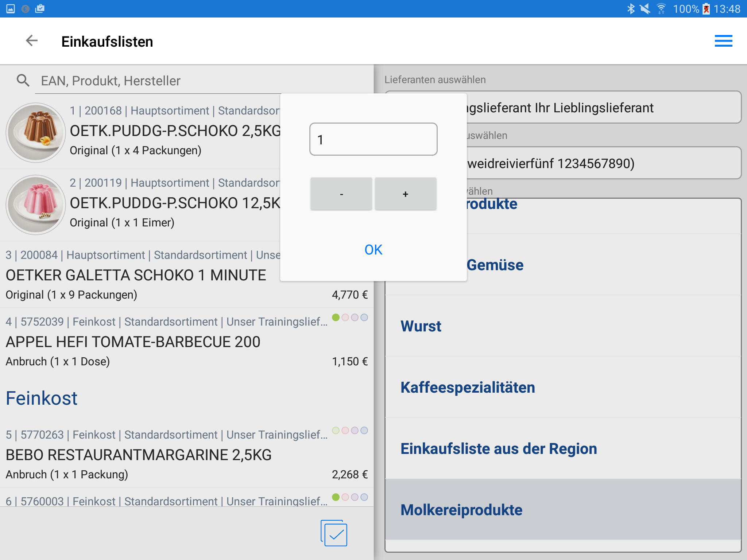Tap the Wi-Fi status bar icon
The height and width of the screenshot is (560, 747).
coord(661,9)
